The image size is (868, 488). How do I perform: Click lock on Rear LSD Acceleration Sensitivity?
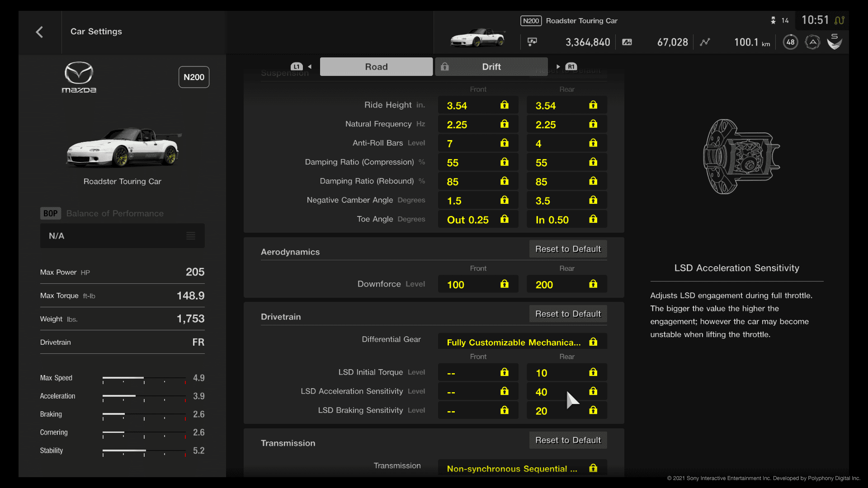coord(593,391)
